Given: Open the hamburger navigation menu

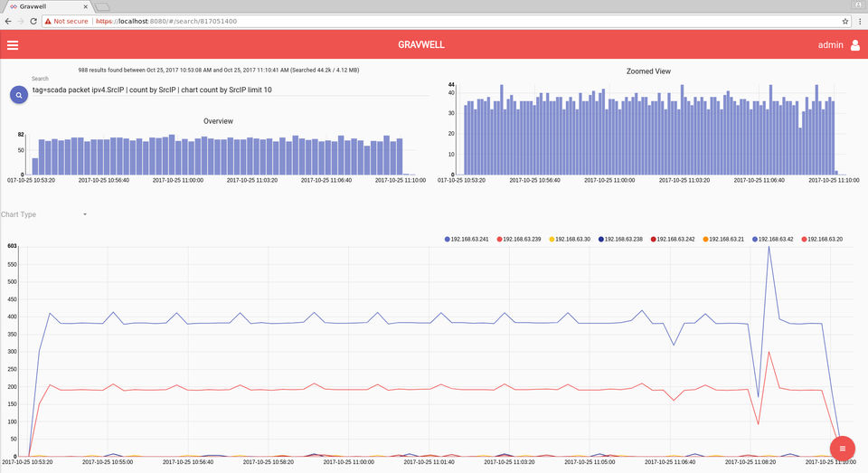Looking at the screenshot, I should (x=12, y=45).
